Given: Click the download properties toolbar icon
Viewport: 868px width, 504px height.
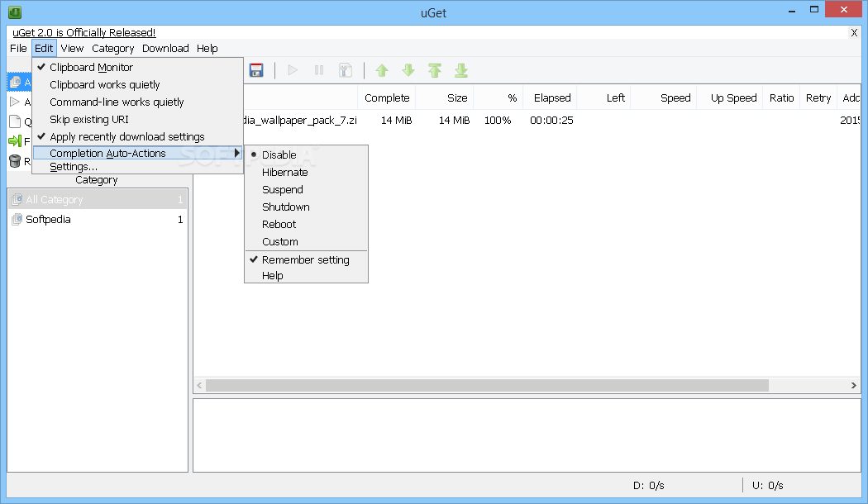Looking at the screenshot, I should pyautogui.click(x=346, y=70).
